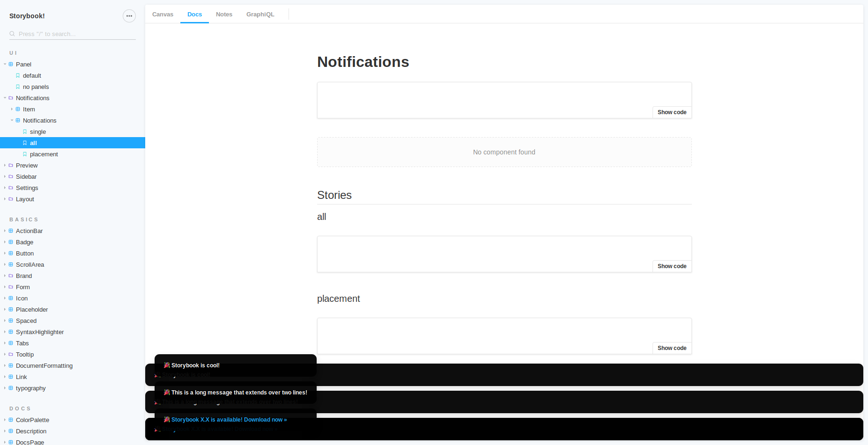This screenshot has height=445, width=868.
Task: Click the Badge component icon
Action: pos(11,242)
